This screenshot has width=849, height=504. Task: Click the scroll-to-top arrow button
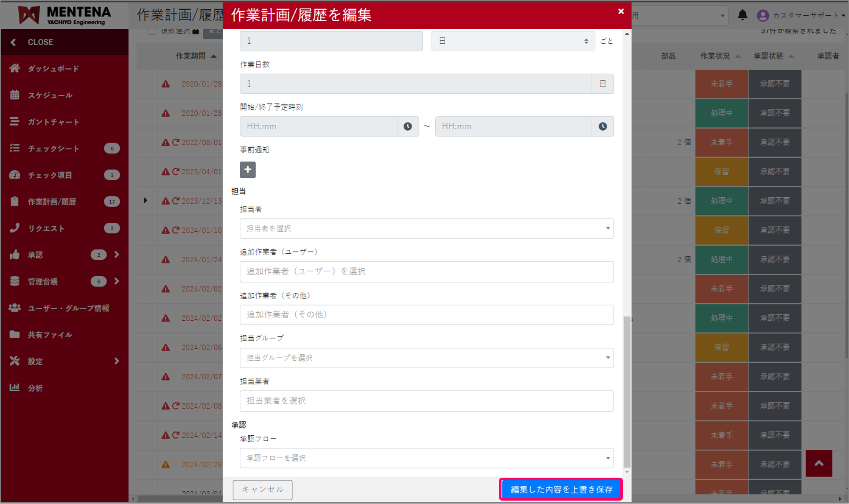click(818, 463)
